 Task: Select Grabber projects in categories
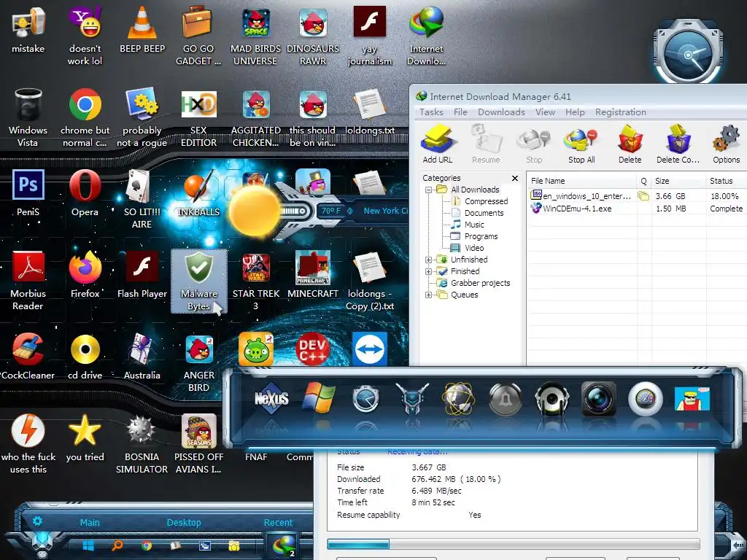pos(480,283)
